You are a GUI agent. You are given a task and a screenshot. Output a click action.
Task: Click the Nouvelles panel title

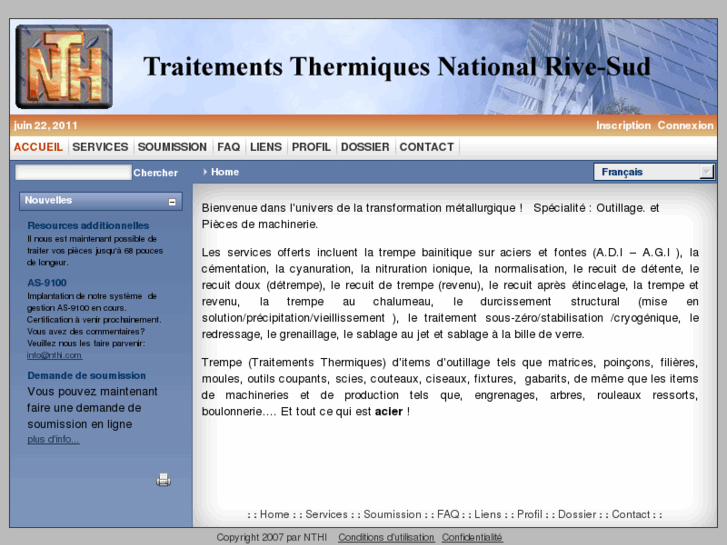[48, 200]
